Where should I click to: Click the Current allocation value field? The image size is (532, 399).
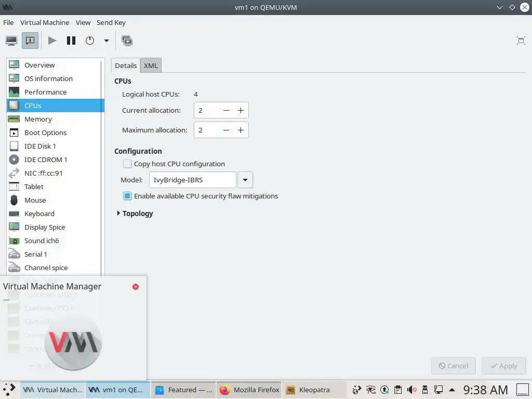pos(207,110)
